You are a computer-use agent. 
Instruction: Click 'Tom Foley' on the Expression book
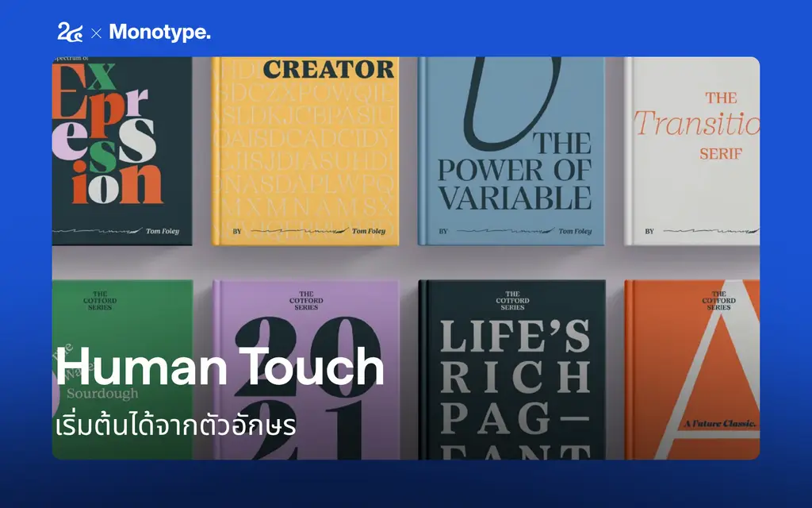pyautogui.click(x=163, y=231)
